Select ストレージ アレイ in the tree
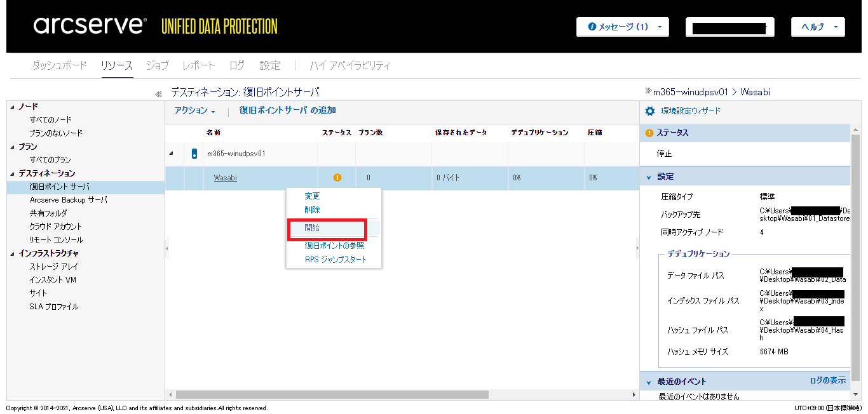 54,267
